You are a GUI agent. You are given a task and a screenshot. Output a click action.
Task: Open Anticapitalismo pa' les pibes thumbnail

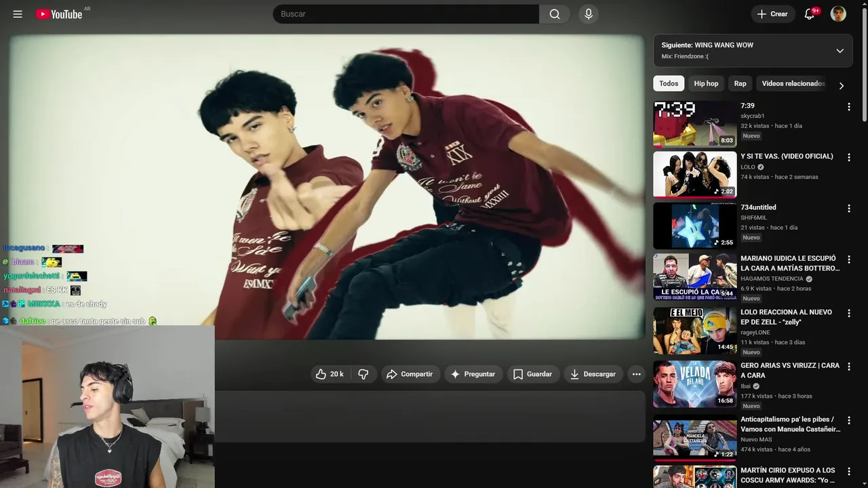coord(694,438)
